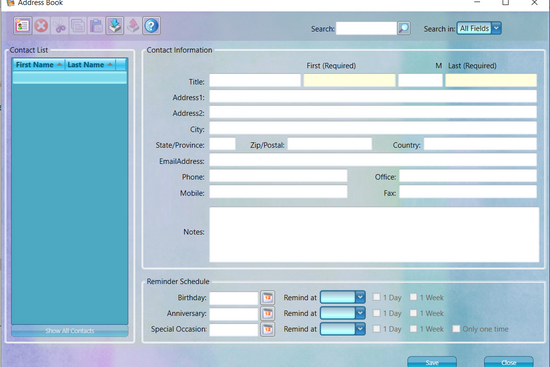
Task: Toggle the Only one time checkbox
Action: [x=456, y=329]
